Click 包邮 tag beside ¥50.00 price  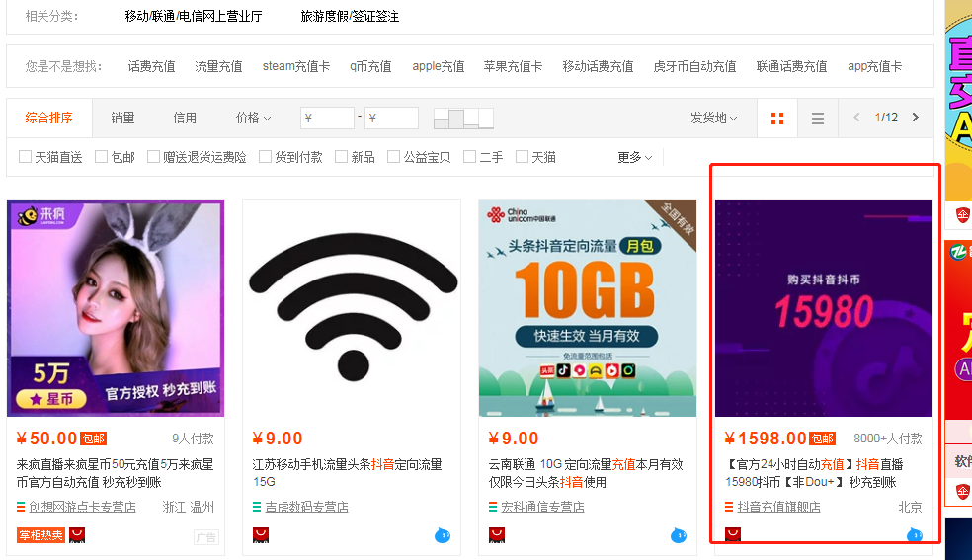94,440
